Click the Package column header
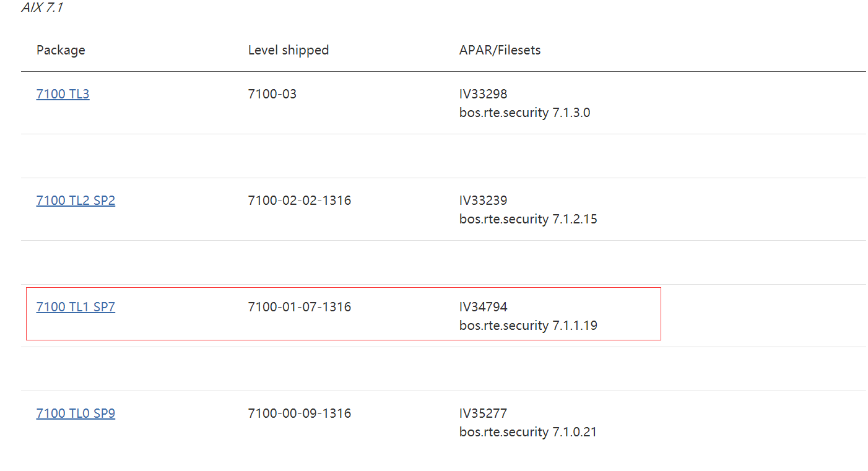 61,50
